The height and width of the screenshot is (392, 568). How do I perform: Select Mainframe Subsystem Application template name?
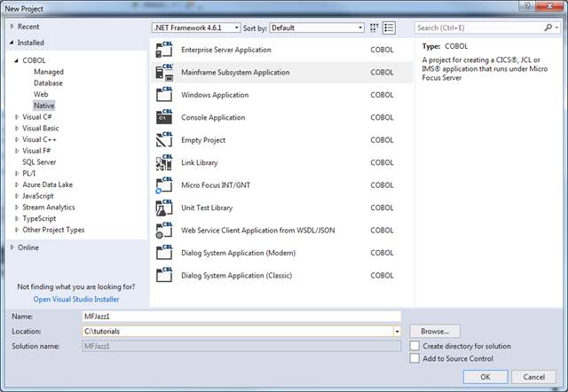click(x=235, y=72)
